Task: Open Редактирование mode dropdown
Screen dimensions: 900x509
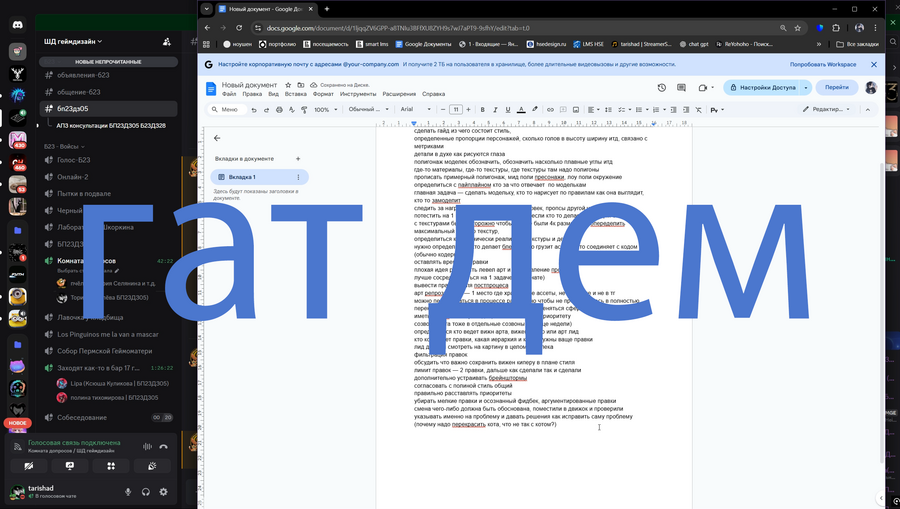Action: point(826,110)
